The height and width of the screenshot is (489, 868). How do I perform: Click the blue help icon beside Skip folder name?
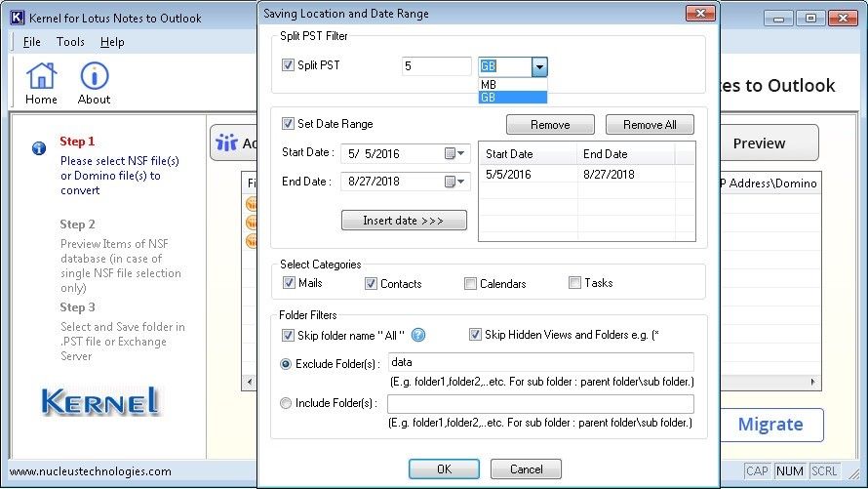click(x=418, y=335)
